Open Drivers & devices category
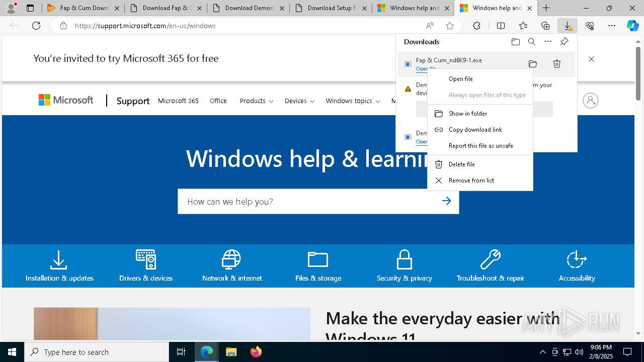The height and width of the screenshot is (362, 644). coord(146,266)
